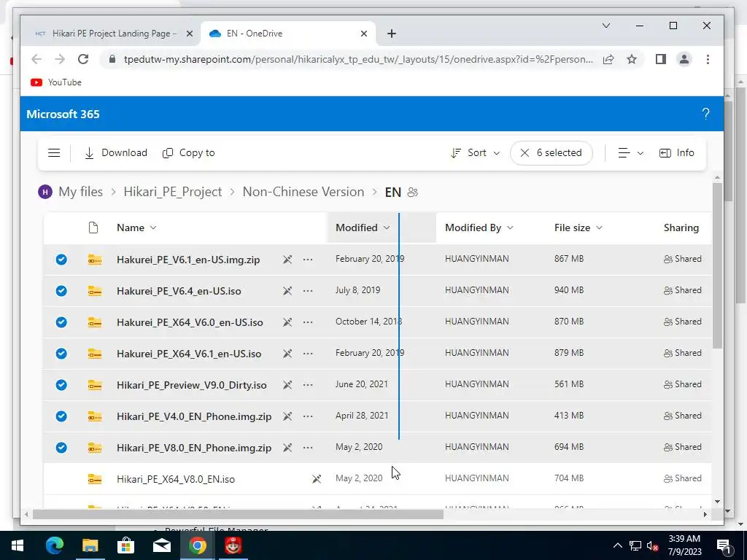Screen dimensions: 747x560
Task: Open Hikari_PE_X64_V8.0_EN.iso file
Action: (x=176, y=480)
